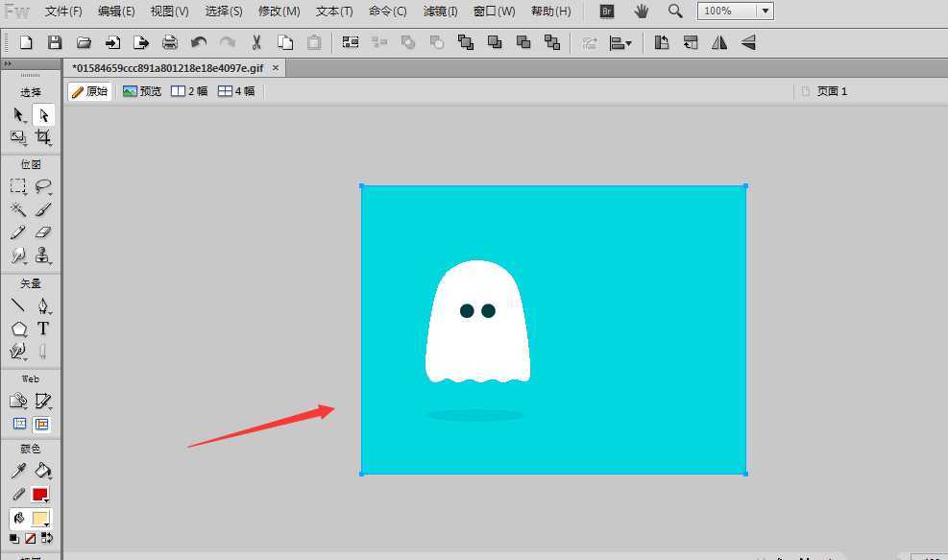Expand the collapsed tools panel arrows
The height and width of the screenshot is (560, 948).
coord(7,63)
